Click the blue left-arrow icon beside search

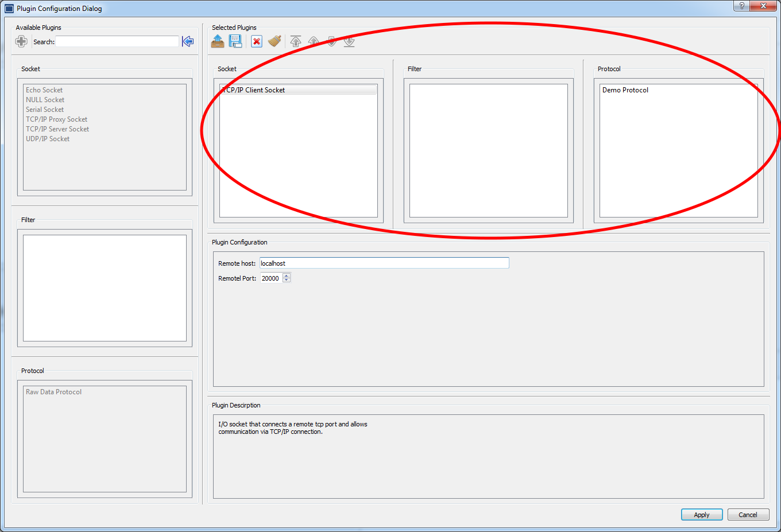tap(188, 41)
